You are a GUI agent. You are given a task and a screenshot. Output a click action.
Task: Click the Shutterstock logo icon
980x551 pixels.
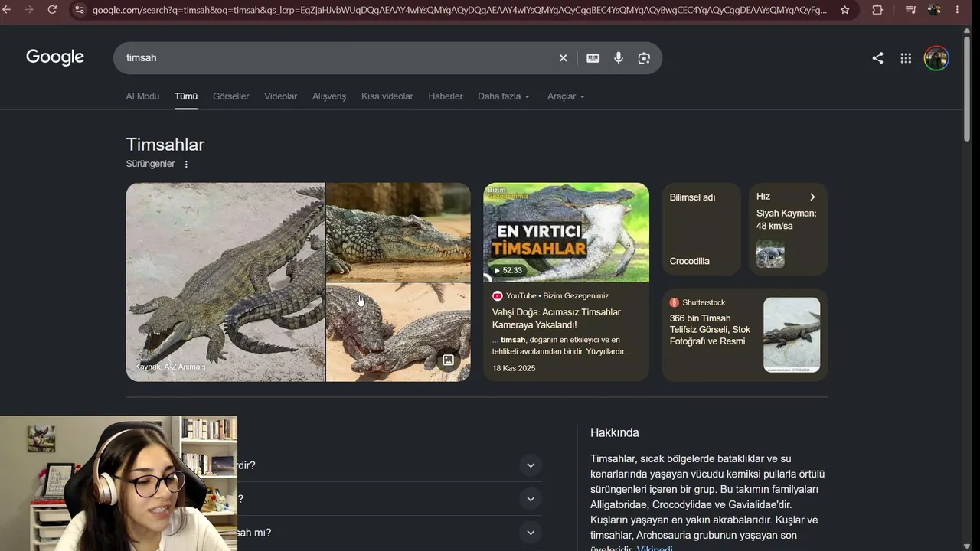click(x=675, y=302)
